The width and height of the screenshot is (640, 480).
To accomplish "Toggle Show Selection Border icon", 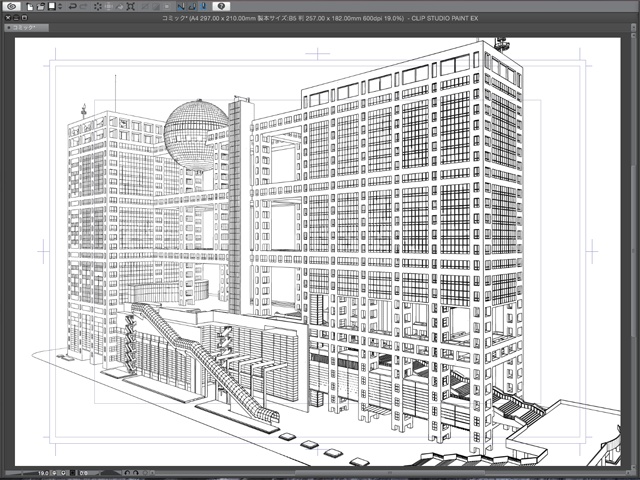I will [x=167, y=7].
